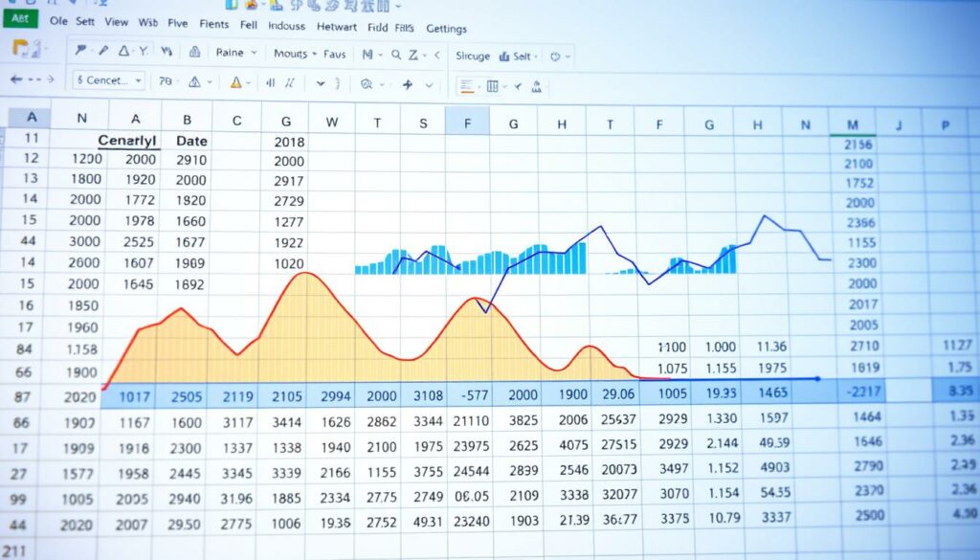Click the clipboard paste icon
Viewport: 980px width, 560px height.
(19, 48)
